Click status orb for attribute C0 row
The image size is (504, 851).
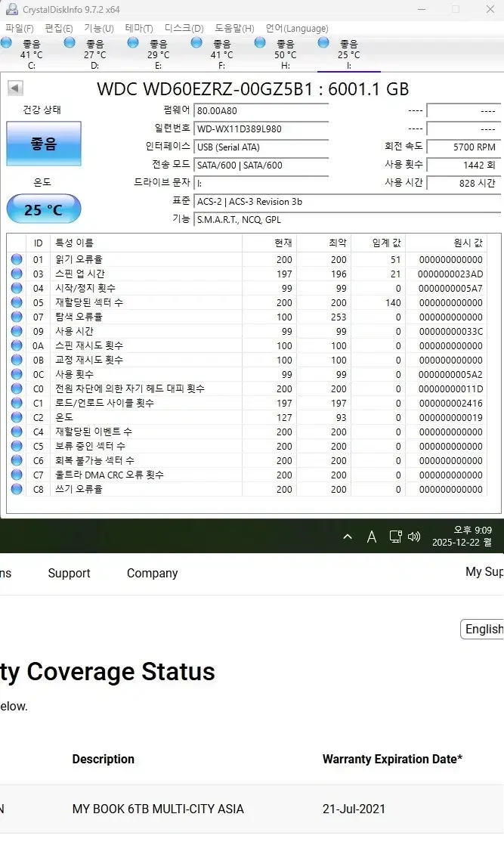[17, 388]
